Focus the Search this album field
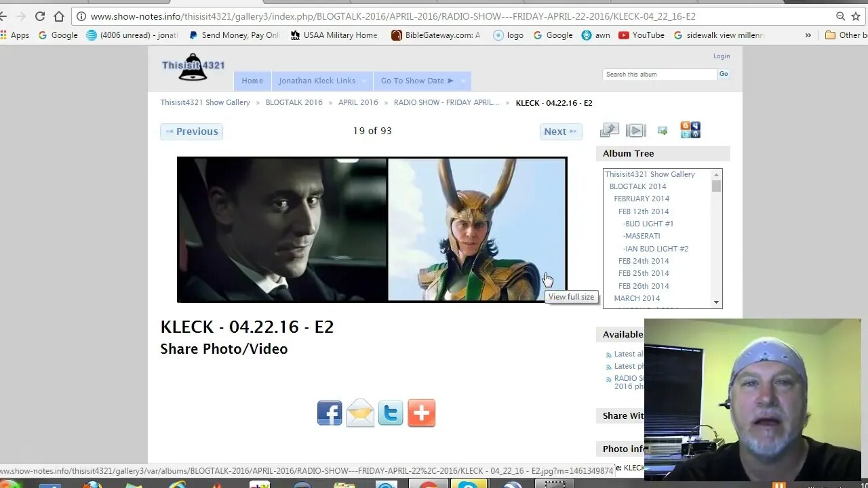Viewport: 868px width, 488px height. pos(660,75)
